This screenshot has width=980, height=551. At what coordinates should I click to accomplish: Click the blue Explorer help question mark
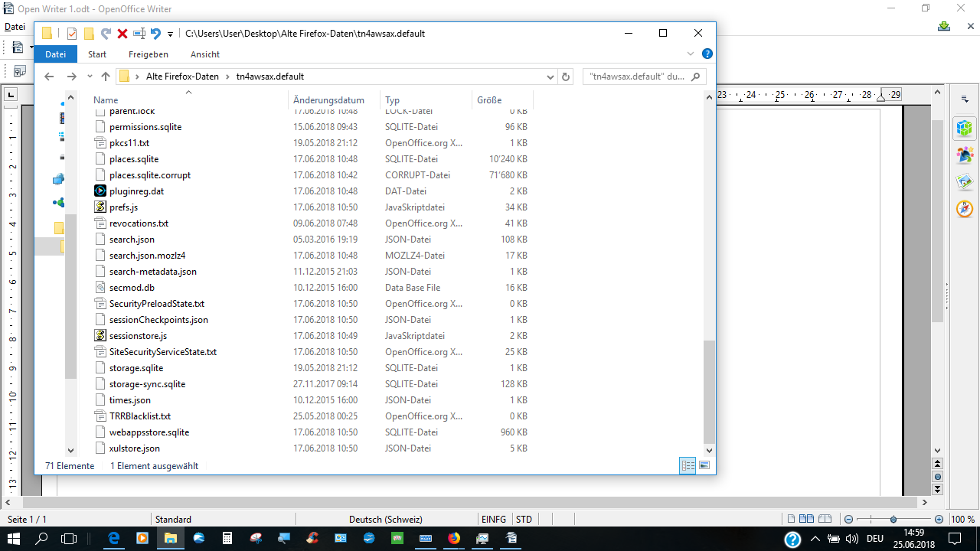707,54
